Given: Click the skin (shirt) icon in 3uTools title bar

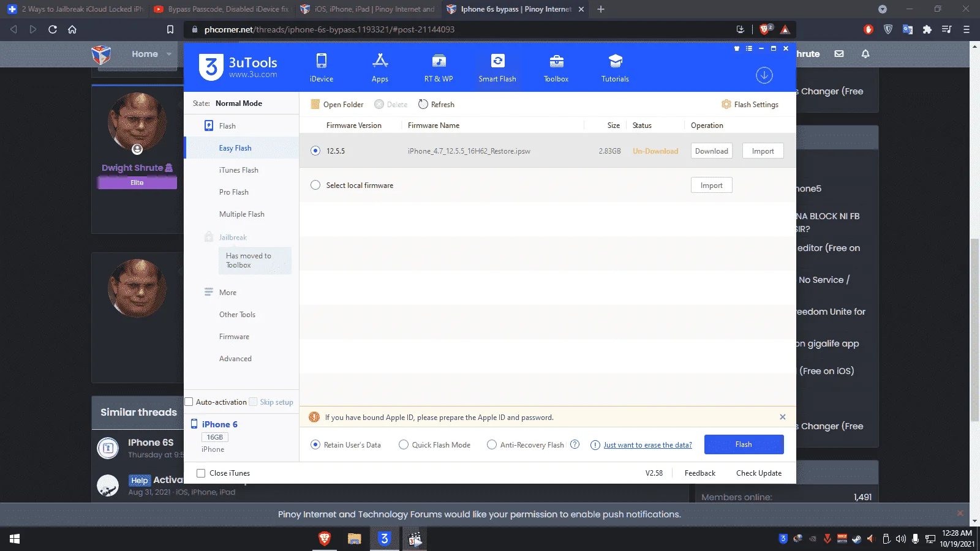Looking at the screenshot, I should click(x=737, y=48).
